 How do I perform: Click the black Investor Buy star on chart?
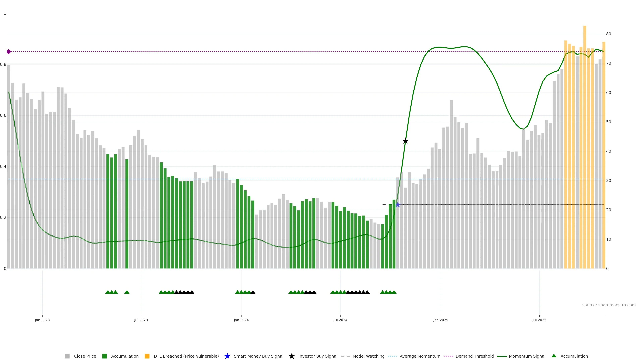point(405,141)
